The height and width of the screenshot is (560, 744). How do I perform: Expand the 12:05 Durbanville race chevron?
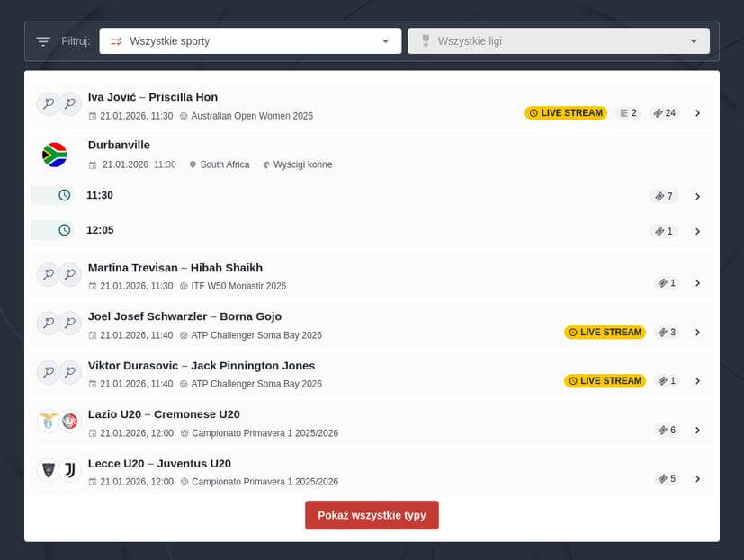coord(697,232)
